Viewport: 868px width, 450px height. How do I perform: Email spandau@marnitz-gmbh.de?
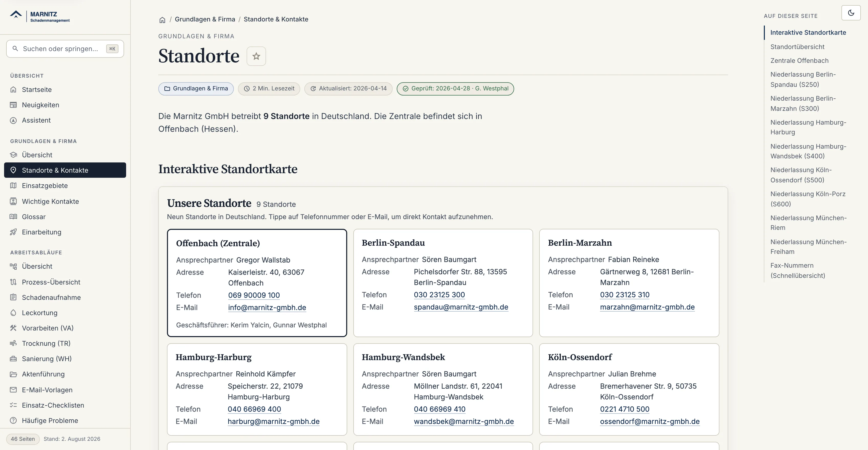coord(461,307)
